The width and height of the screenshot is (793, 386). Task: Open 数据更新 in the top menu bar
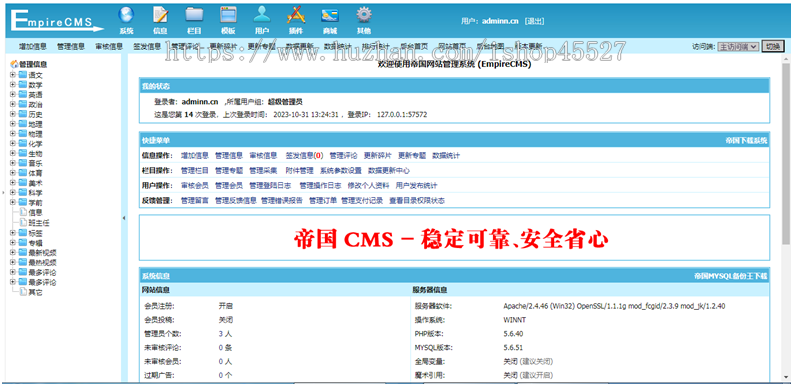[x=299, y=47]
